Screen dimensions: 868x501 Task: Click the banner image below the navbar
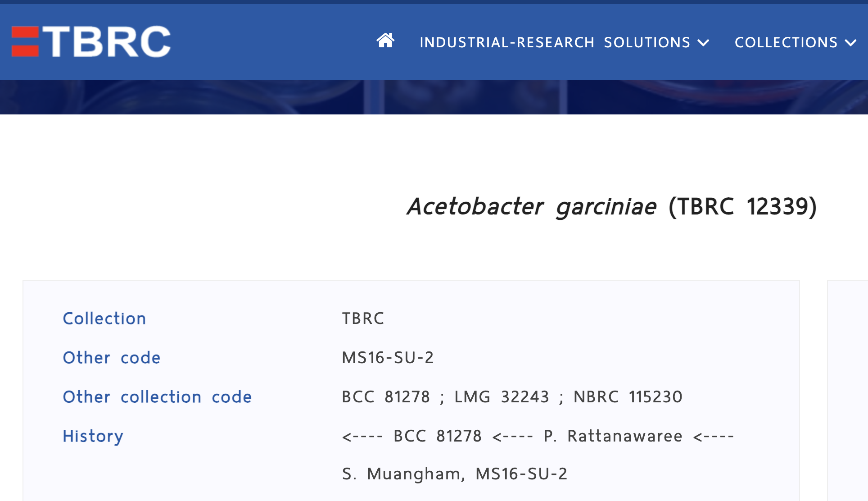click(434, 97)
